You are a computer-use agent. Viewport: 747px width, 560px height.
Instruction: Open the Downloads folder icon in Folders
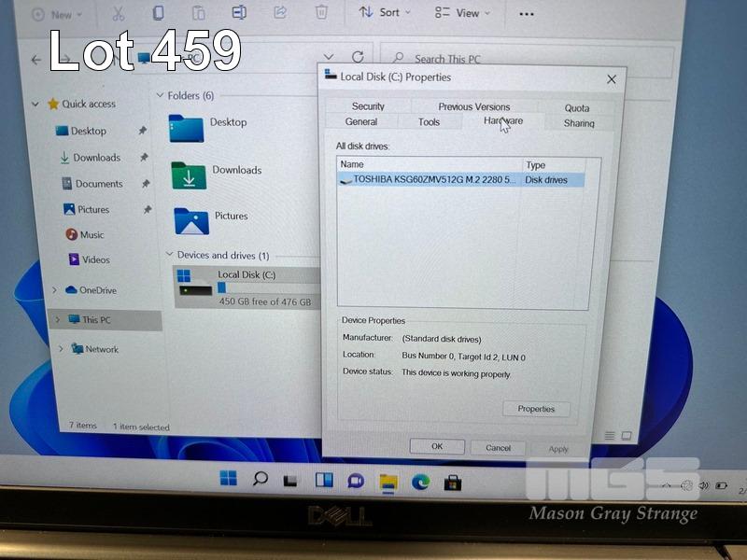tap(188, 175)
